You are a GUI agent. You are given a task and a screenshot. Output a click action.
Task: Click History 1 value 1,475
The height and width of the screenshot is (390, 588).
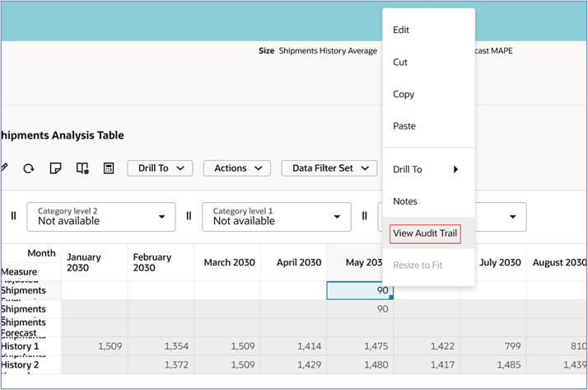[x=360, y=346]
